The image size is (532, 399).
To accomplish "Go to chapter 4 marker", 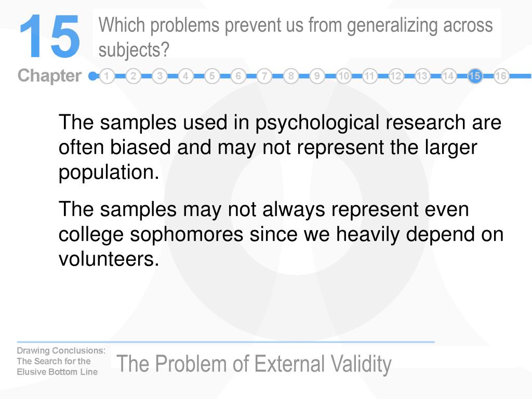I will tap(185, 76).
